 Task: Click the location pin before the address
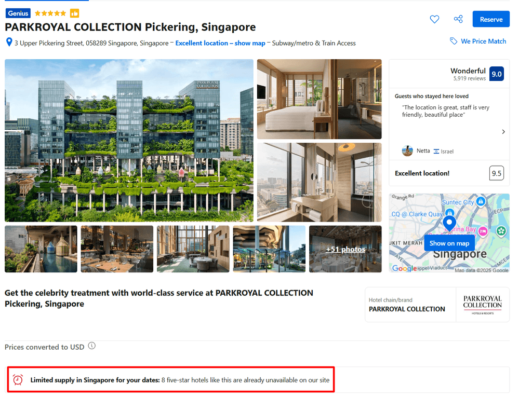pos(9,42)
